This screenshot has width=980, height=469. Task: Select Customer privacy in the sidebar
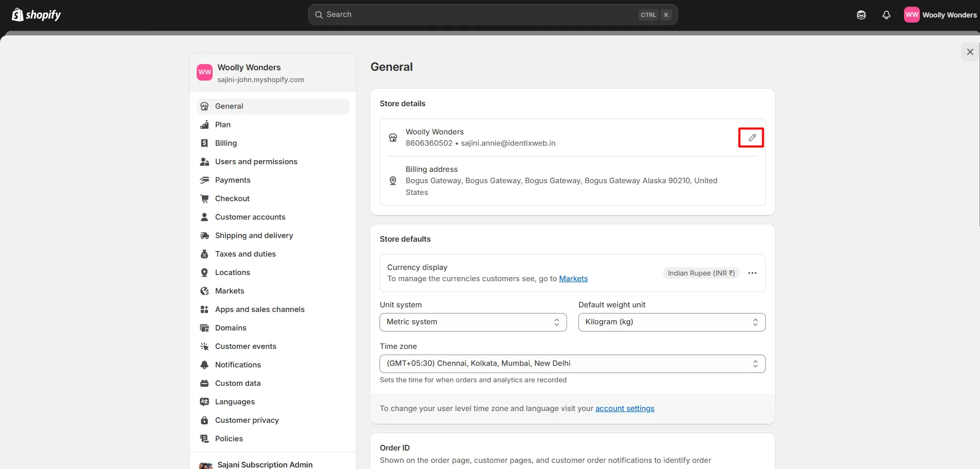tap(247, 420)
